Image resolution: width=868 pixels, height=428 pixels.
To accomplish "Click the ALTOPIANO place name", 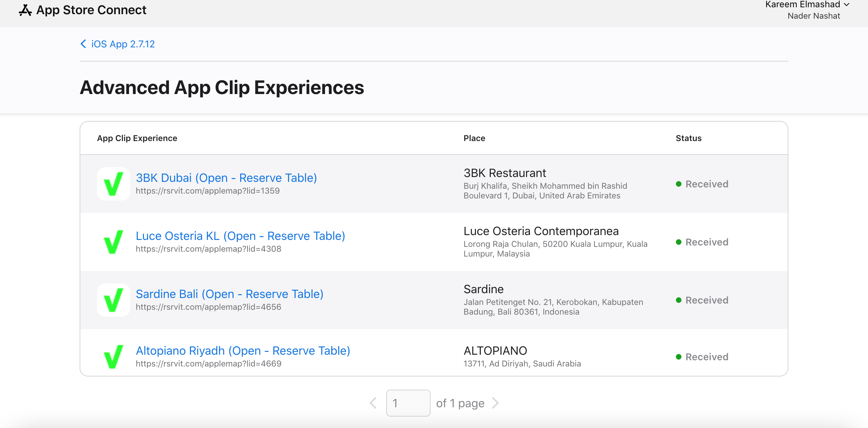I will (495, 351).
